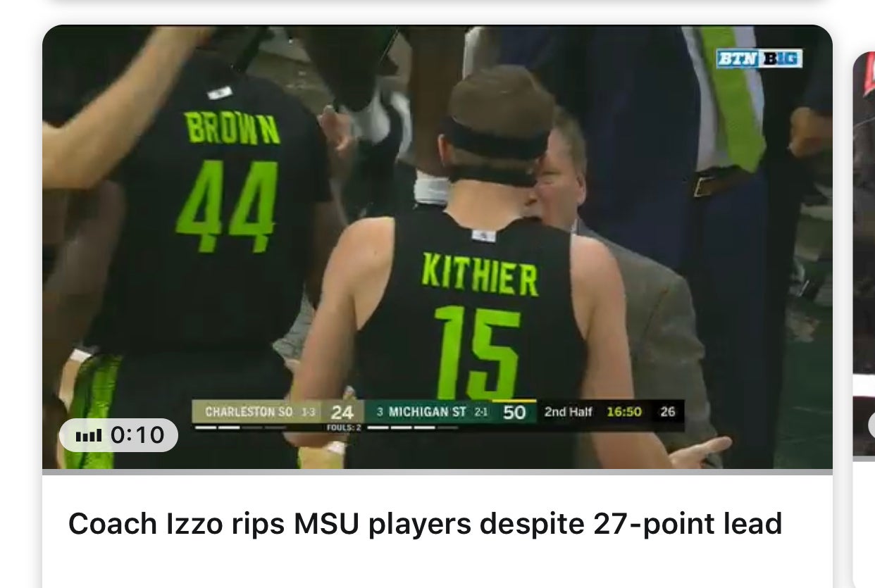Click the BTN BIG network logo

(759, 58)
